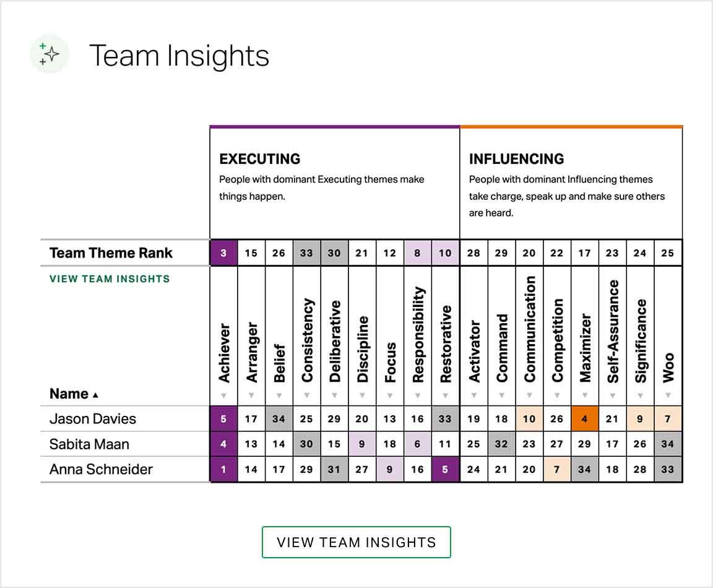Image resolution: width=713 pixels, height=588 pixels.
Task: Click the purple Achiever team rank cell
Action: click(x=223, y=253)
